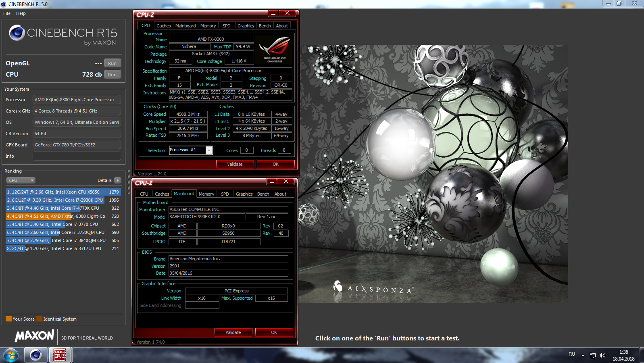Select SPD tab in top CPU-Z window
The height and width of the screenshot is (363, 644).
coord(227,26)
